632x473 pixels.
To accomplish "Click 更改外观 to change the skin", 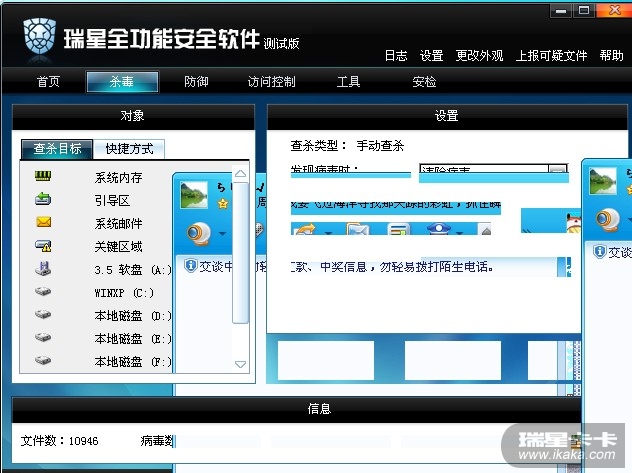I will click(x=479, y=56).
